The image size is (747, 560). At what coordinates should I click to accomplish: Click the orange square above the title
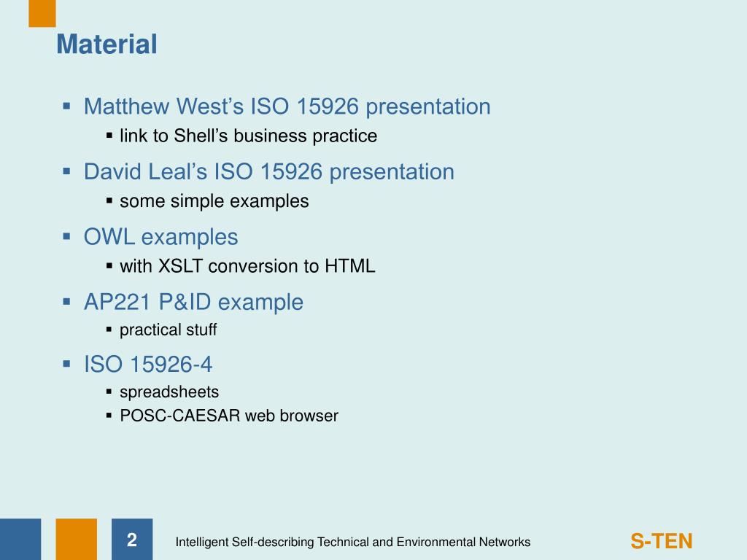[x=42, y=13]
